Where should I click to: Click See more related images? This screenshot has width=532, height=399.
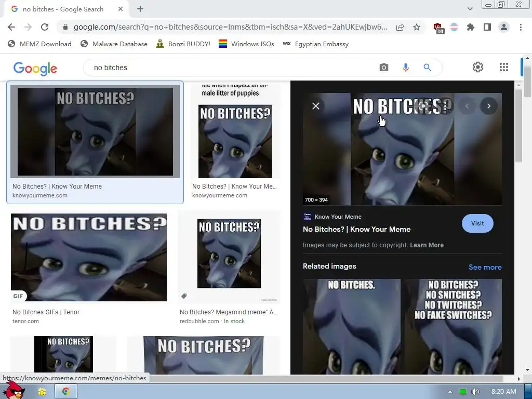tap(485, 267)
